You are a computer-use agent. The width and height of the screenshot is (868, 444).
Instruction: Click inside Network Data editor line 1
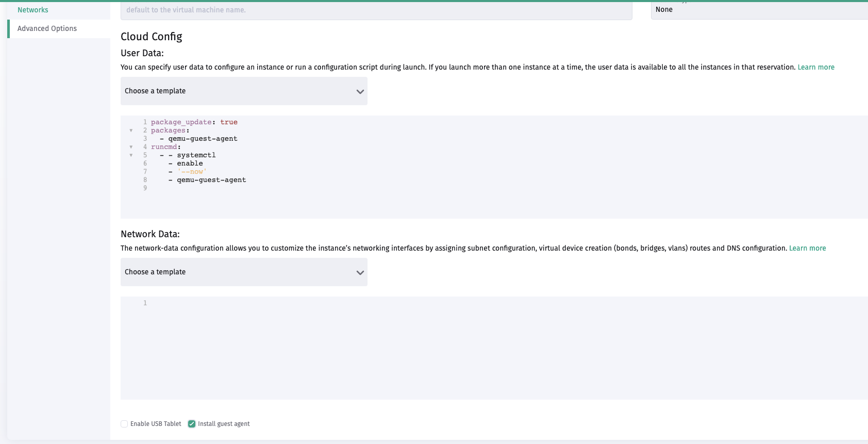pos(508,303)
